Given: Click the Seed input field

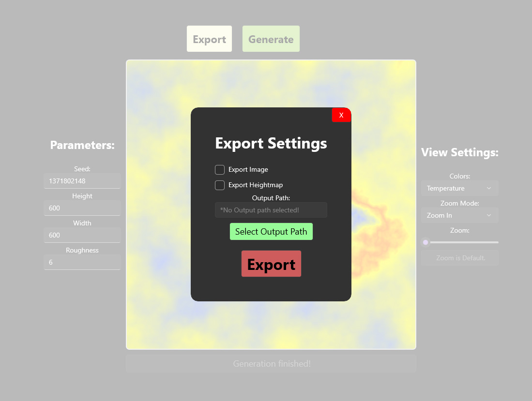Looking at the screenshot, I should 82,181.
